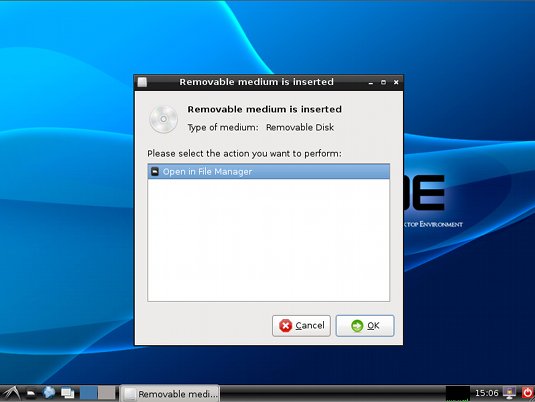
Task: Open window menu icon in title bar
Action: point(142,82)
